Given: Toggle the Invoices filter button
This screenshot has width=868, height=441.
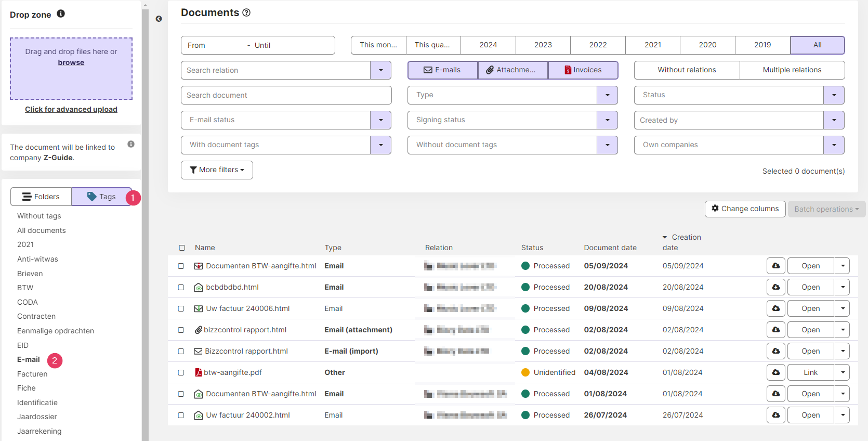Looking at the screenshot, I should 583,70.
